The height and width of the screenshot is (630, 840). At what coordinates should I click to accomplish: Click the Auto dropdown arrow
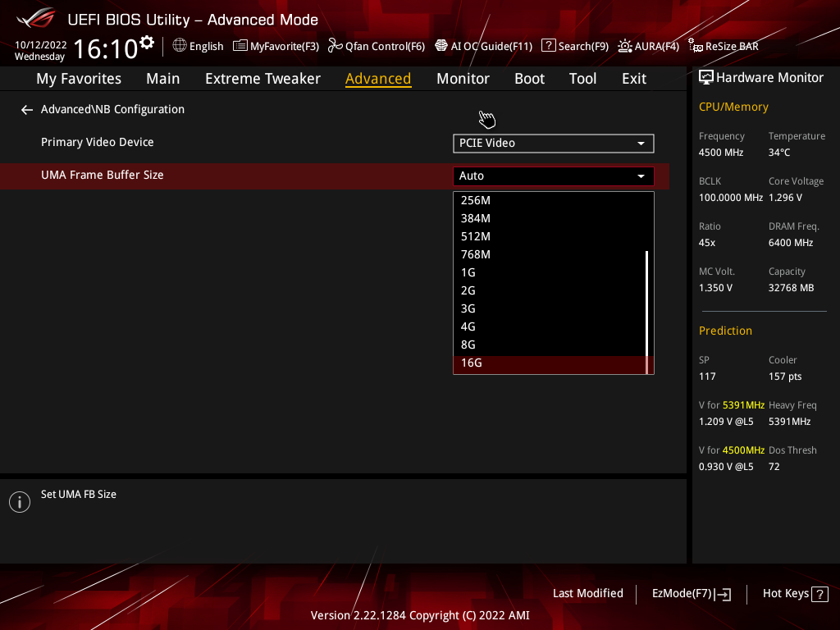[641, 176]
